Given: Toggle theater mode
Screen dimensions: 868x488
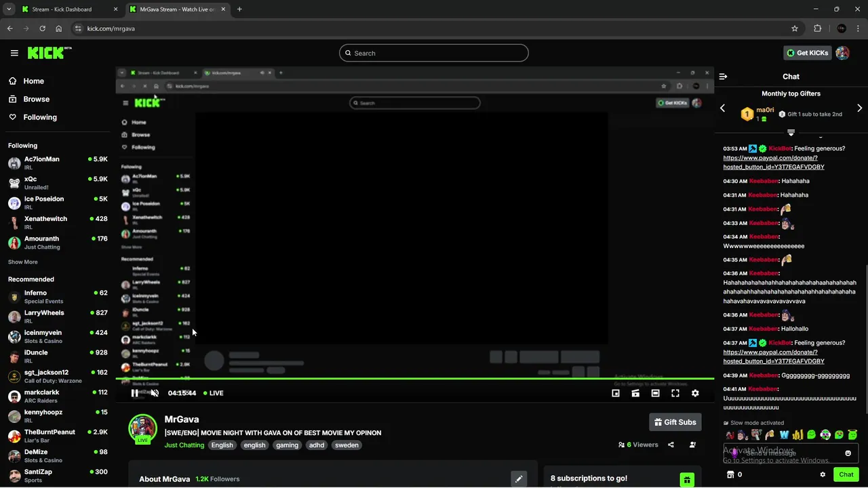Looking at the screenshot, I should tap(655, 393).
